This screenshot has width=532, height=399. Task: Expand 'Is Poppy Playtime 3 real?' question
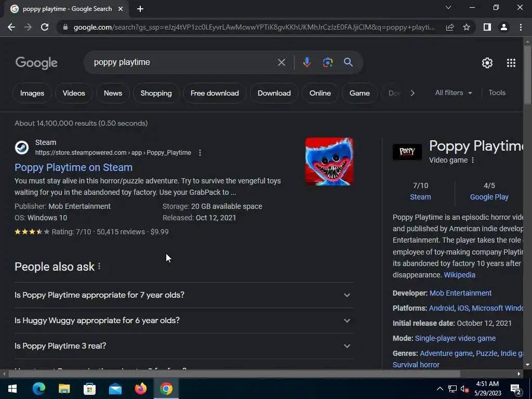click(184, 346)
